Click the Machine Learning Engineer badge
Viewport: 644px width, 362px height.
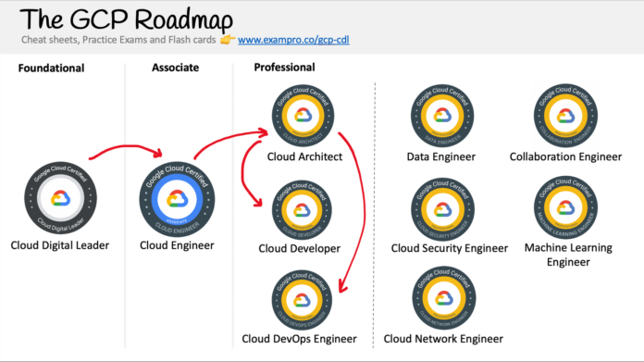(565, 207)
